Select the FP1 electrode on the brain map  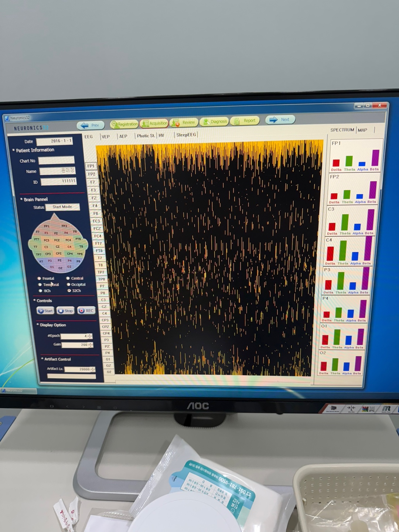(47, 226)
